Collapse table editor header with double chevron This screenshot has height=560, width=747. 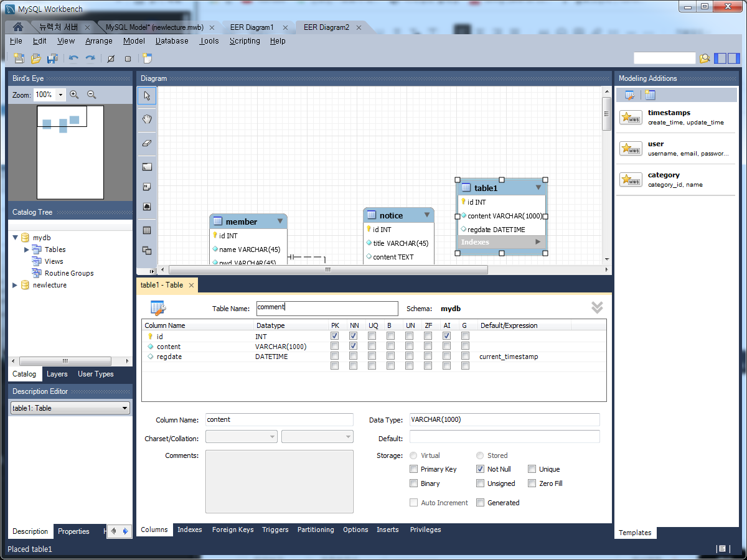point(597,307)
